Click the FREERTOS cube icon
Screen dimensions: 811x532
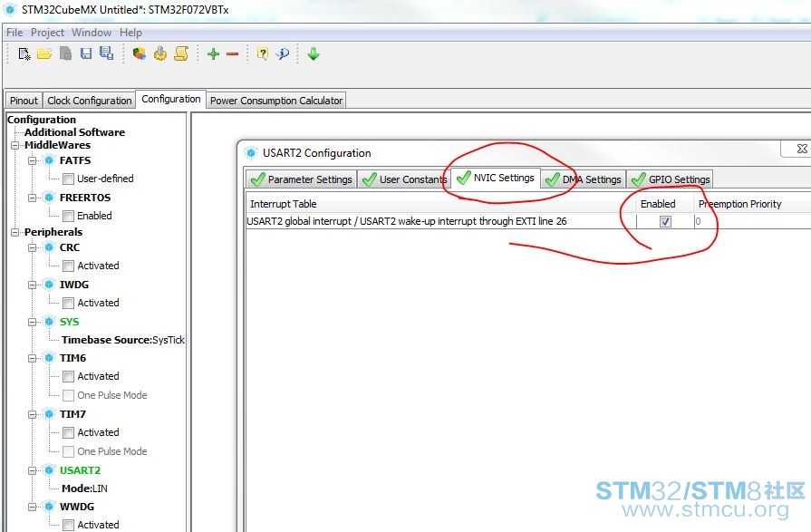[x=49, y=198]
